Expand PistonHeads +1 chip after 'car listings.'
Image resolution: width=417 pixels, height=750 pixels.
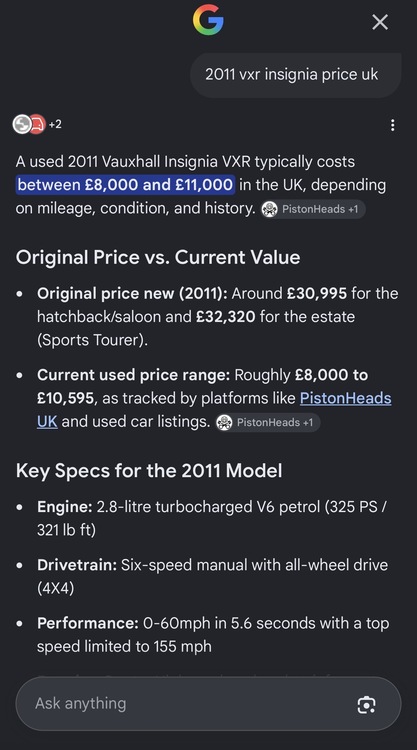click(268, 422)
